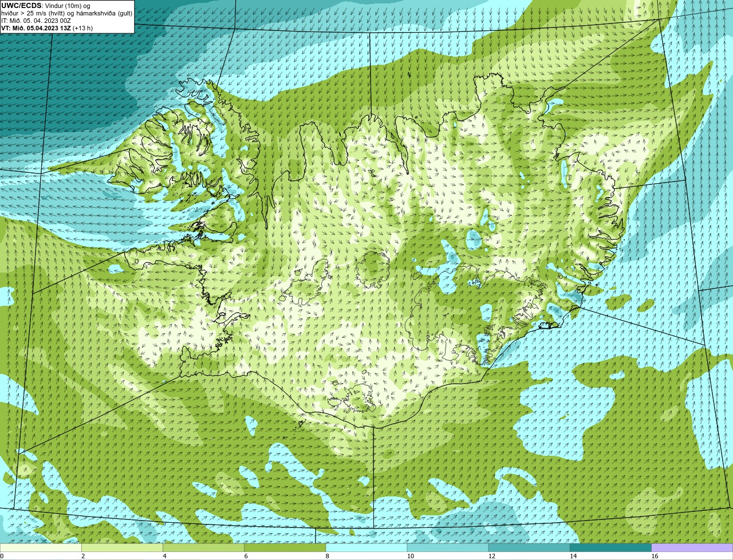The image size is (733, 560).
Task: Click the pale cyan 8–10 m/s legend swatch
Action: [x=366, y=548]
